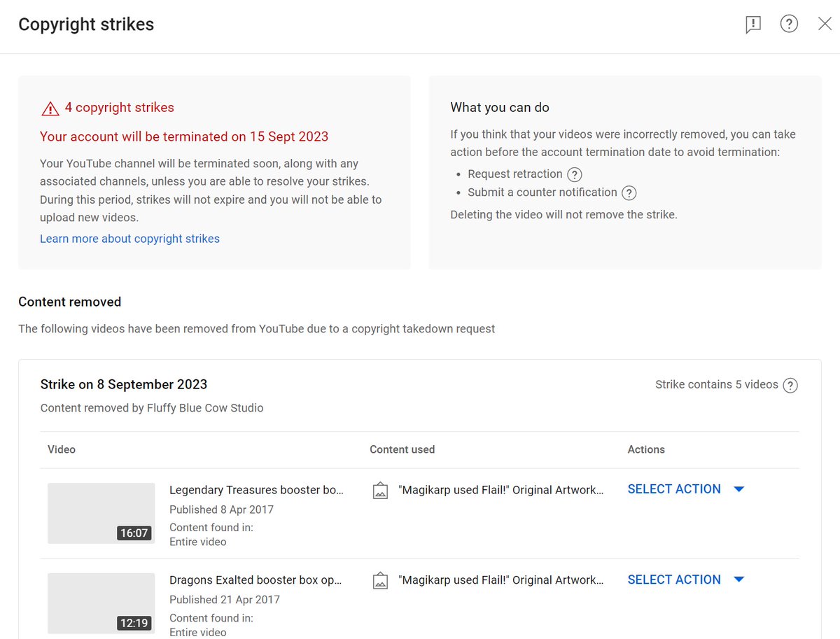
Task: Click Published 21 Apr 2017 date
Action: coord(225,600)
